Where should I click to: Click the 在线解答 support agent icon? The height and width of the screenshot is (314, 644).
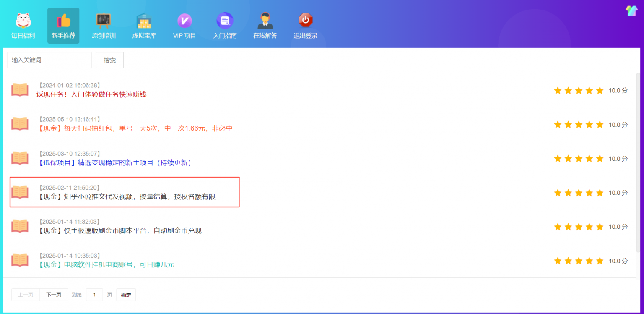tap(265, 21)
